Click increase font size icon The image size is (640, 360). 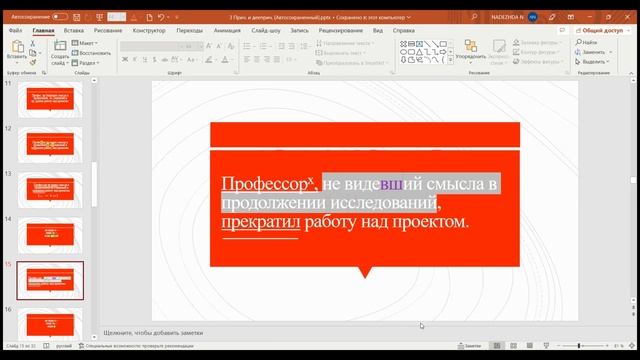pyautogui.click(x=209, y=46)
